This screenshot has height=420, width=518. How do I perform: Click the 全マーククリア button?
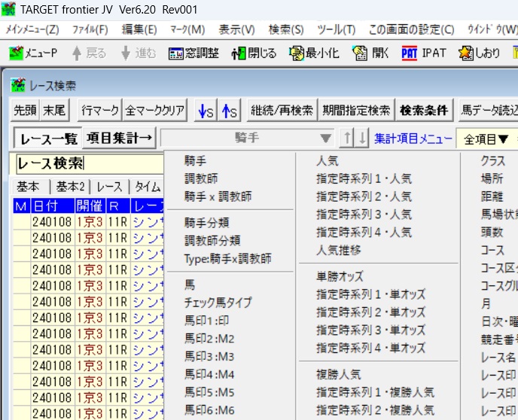pyautogui.click(x=155, y=111)
